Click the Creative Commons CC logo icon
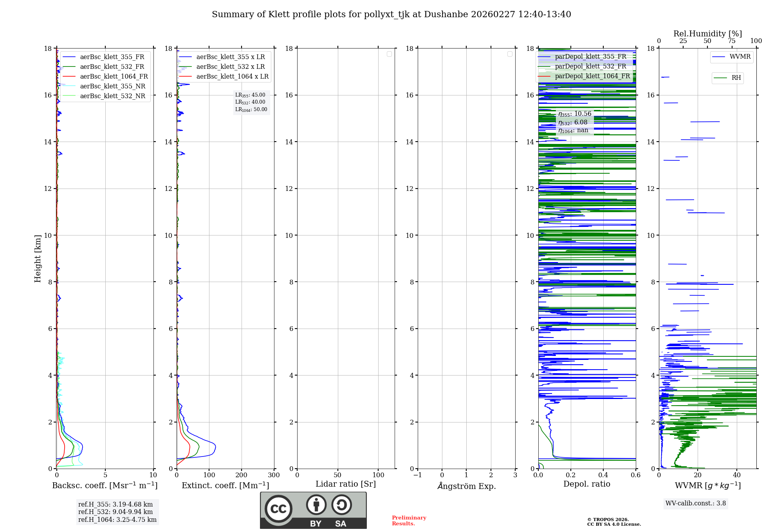 [x=278, y=509]
